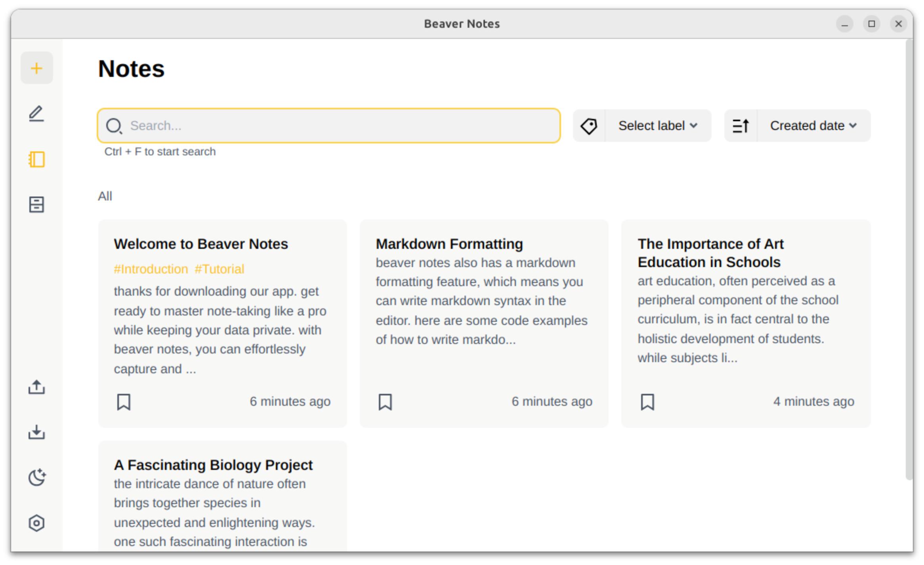
Task: Create a new note with the plus icon
Action: 36,68
